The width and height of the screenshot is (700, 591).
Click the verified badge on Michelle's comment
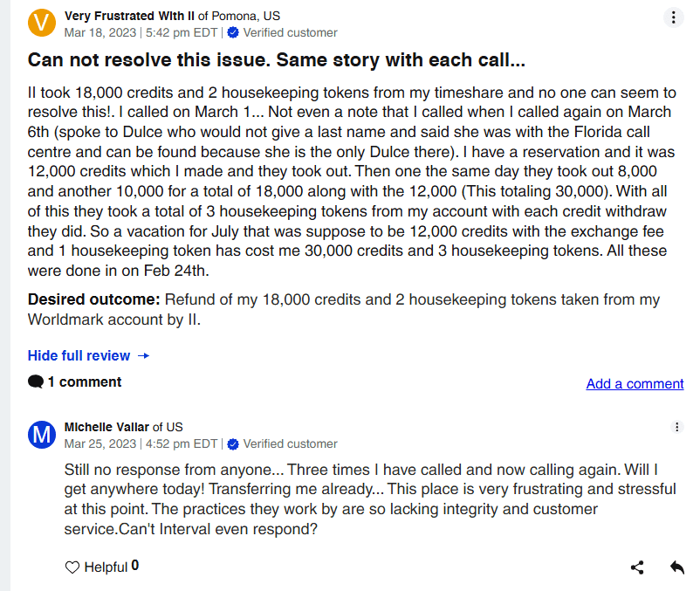coord(232,443)
